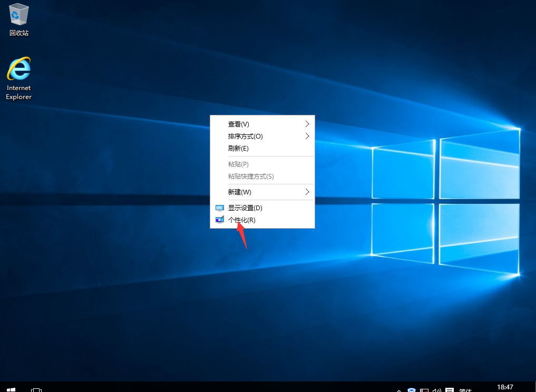Click the volume speaker tray icon
Screen dimensions: 536x392
pos(436,390)
